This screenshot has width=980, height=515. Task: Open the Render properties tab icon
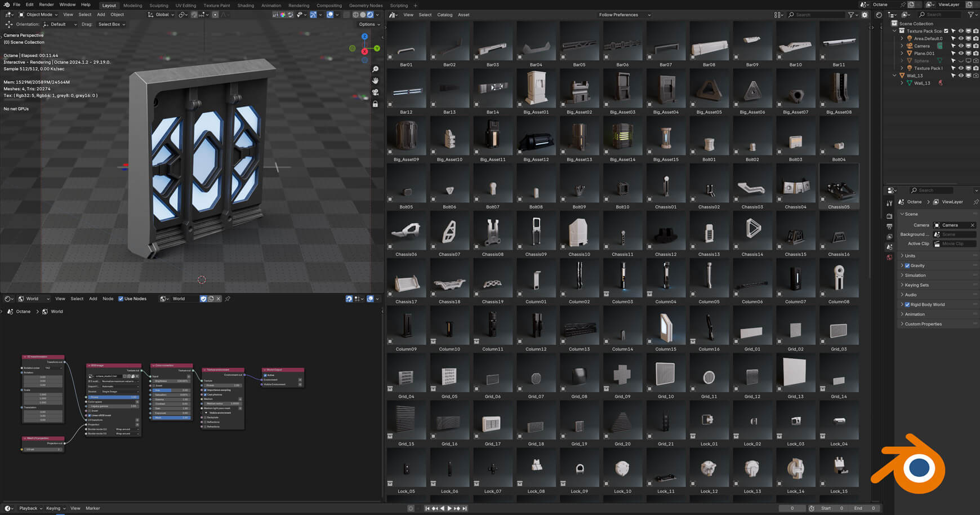pyautogui.click(x=889, y=216)
